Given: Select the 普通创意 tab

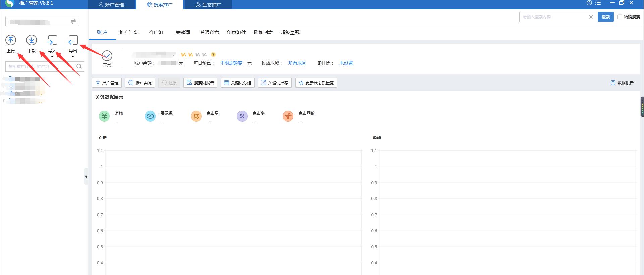Looking at the screenshot, I should [x=210, y=32].
